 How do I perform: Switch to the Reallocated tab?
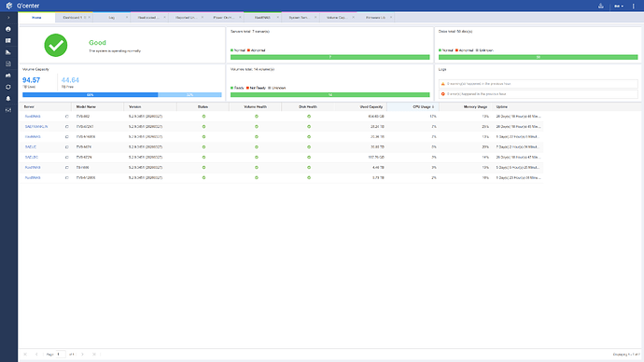pos(148,18)
